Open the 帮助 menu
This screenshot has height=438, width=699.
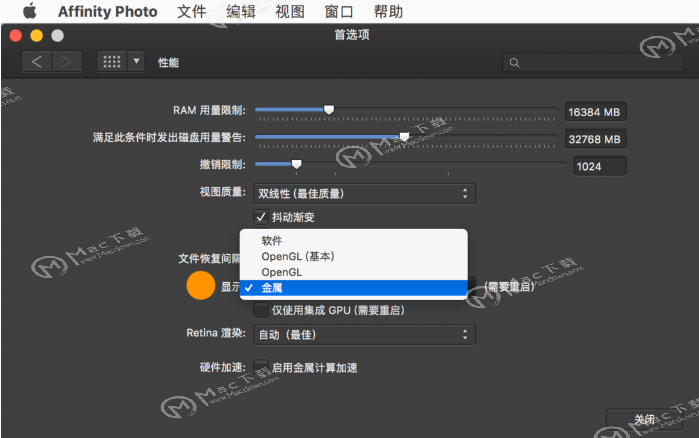pyautogui.click(x=388, y=12)
